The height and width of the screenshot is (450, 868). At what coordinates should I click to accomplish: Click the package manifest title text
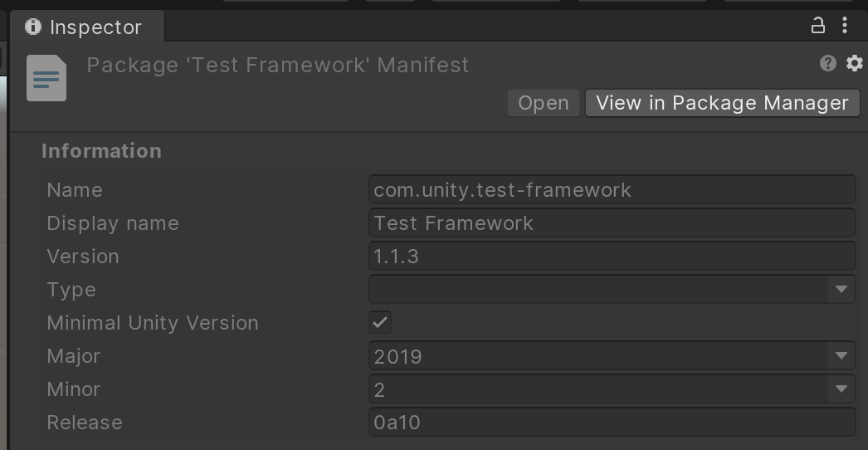pyautogui.click(x=278, y=65)
